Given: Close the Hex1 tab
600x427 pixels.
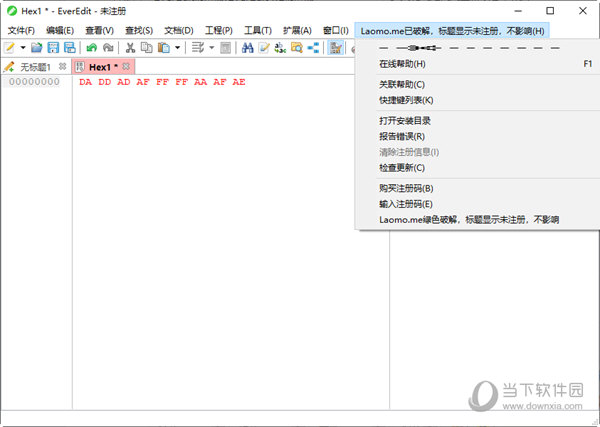Looking at the screenshot, I should [x=126, y=67].
